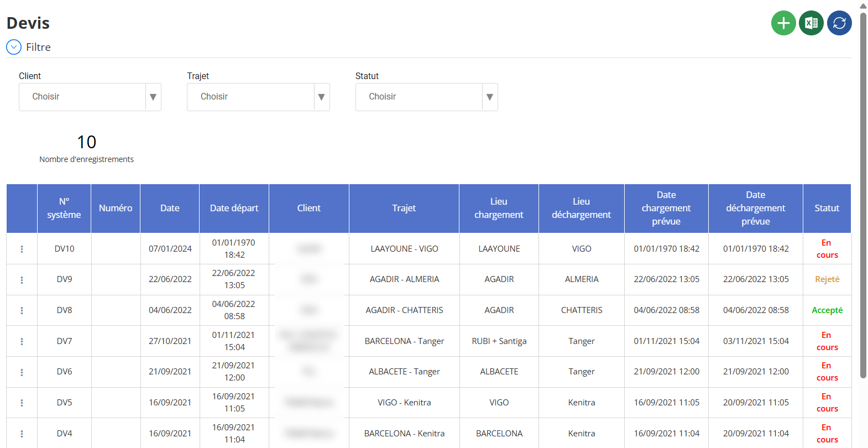Screen dimensions: 868x448
Task: Sort by Date chargement prévue column header
Action: click(x=666, y=209)
